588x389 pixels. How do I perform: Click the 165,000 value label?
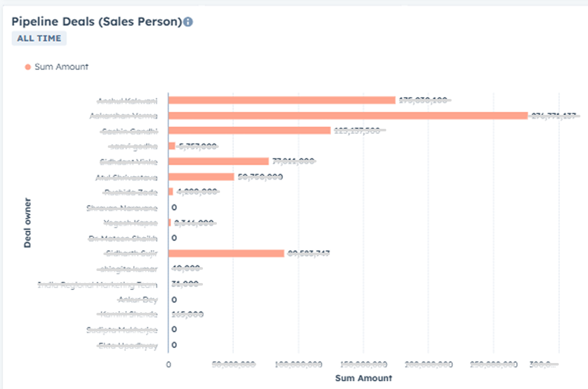pos(187,315)
